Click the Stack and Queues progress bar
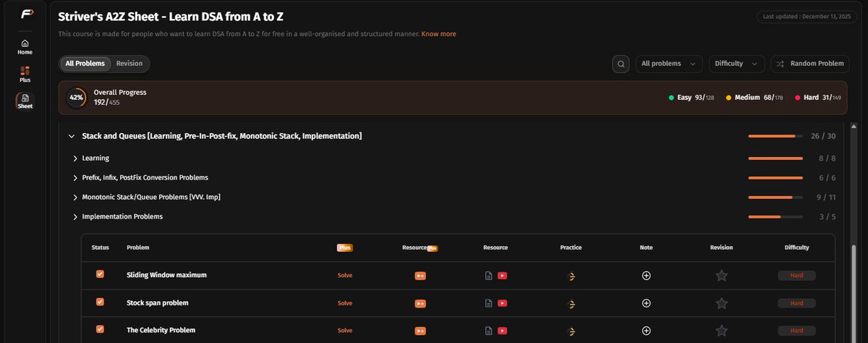This screenshot has width=868, height=343. click(775, 136)
